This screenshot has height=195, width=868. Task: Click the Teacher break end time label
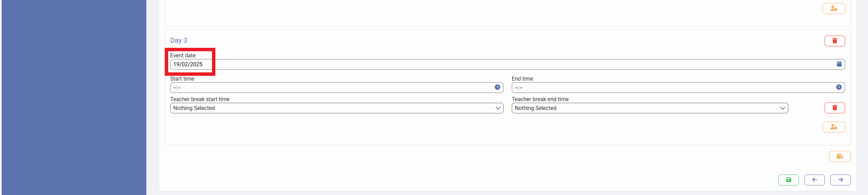[540, 99]
